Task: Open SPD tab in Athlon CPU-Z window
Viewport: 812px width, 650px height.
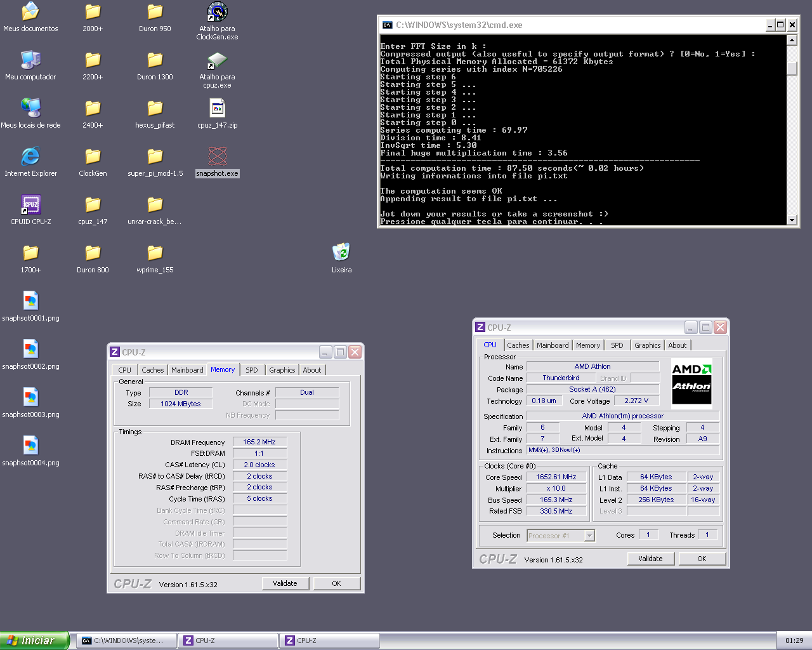Action: coord(617,345)
